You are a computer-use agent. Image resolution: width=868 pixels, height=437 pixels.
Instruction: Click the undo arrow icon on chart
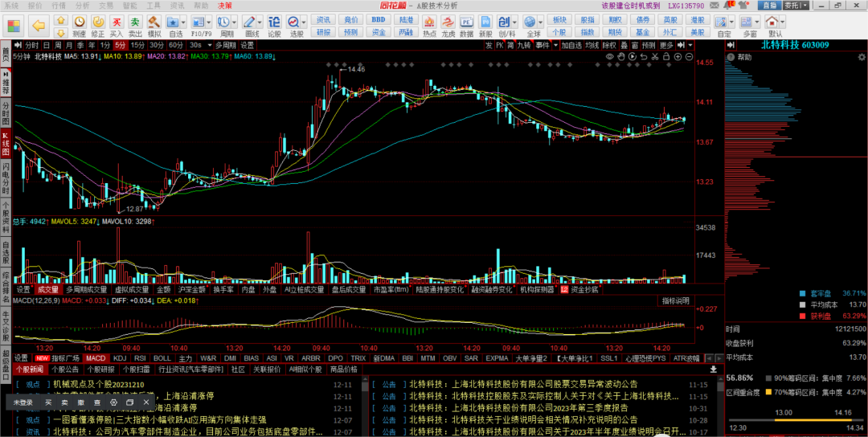643,56
